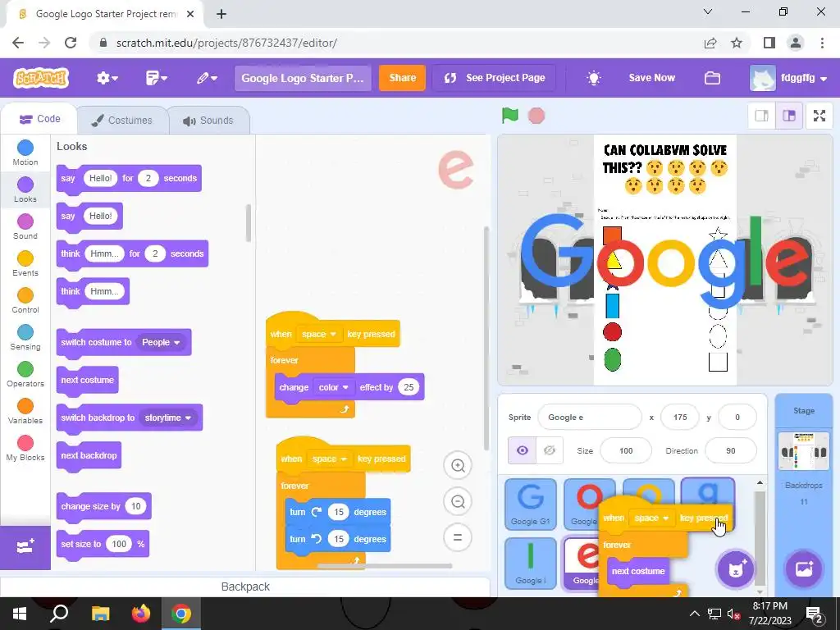Image resolution: width=840 pixels, height=630 pixels.
Task: Click the next costume block
Action: [x=87, y=381]
